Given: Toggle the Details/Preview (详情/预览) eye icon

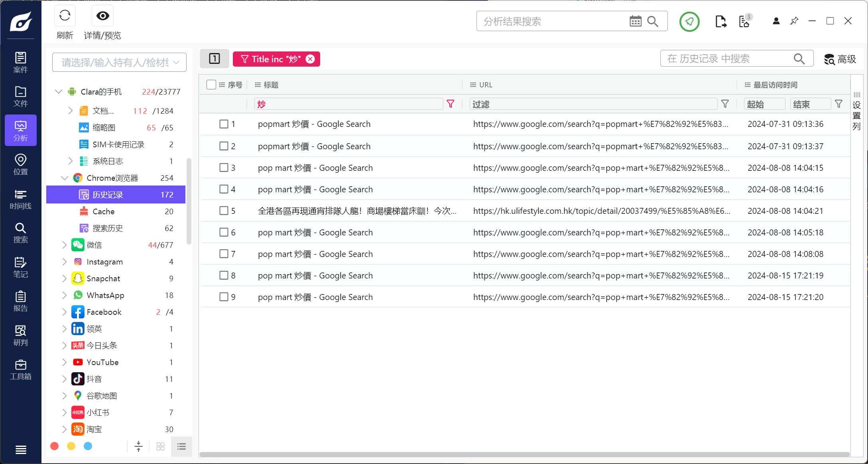Looking at the screenshot, I should [102, 16].
